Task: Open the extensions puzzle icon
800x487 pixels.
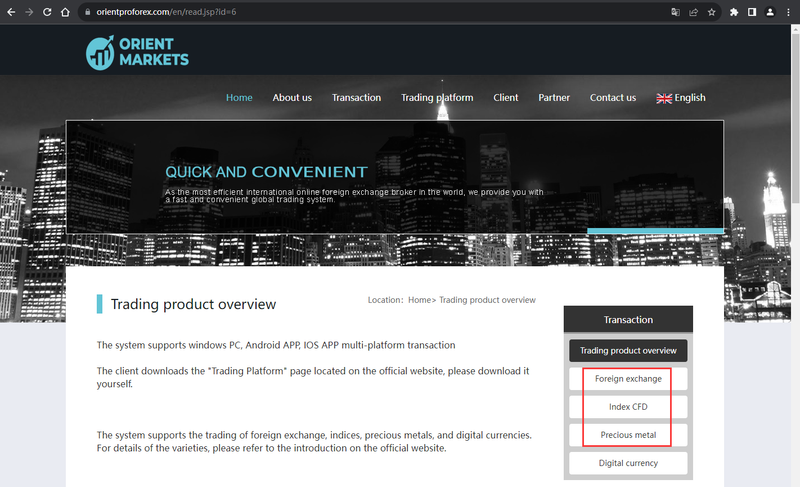Action: coord(734,12)
